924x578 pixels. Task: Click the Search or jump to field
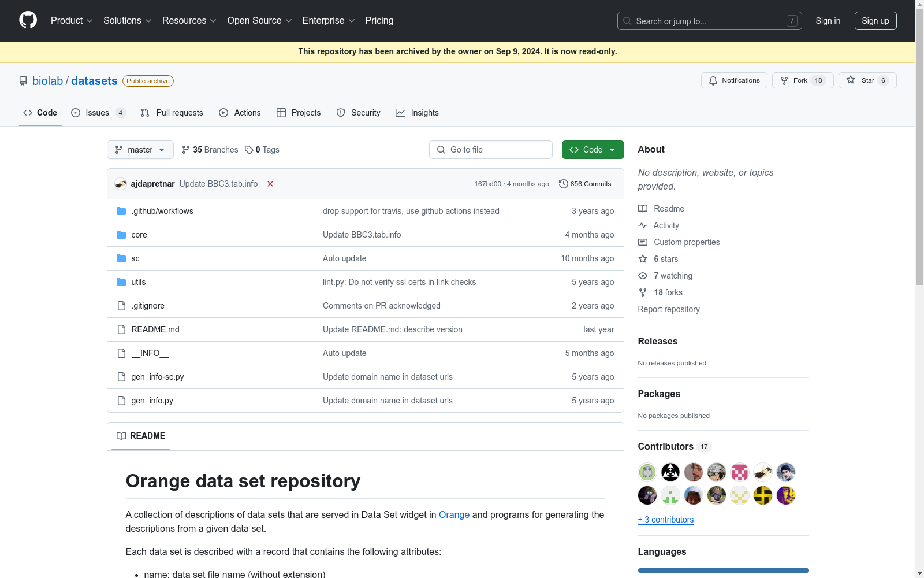[710, 21]
